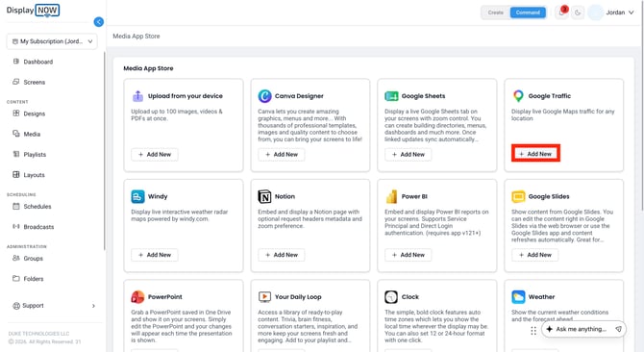Viewport: 644px width, 352px height.
Task: Open the Jordan user menu
Action: click(620, 13)
